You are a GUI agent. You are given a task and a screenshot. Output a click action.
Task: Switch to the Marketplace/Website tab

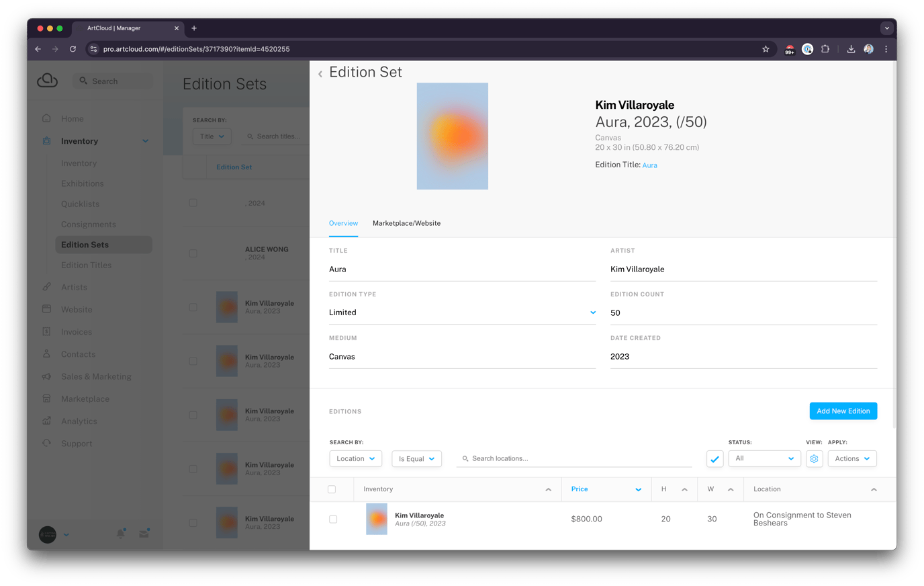(406, 223)
